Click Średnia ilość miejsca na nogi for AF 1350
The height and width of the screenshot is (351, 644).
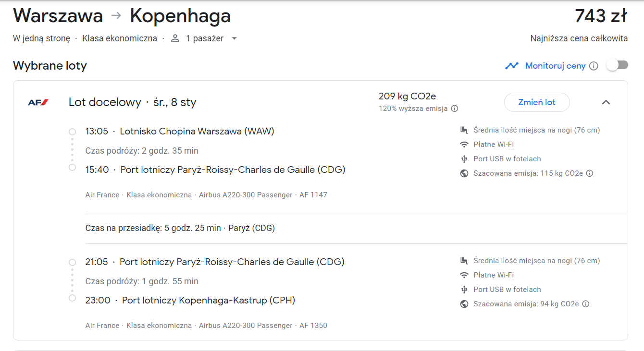tap(537, 261)
